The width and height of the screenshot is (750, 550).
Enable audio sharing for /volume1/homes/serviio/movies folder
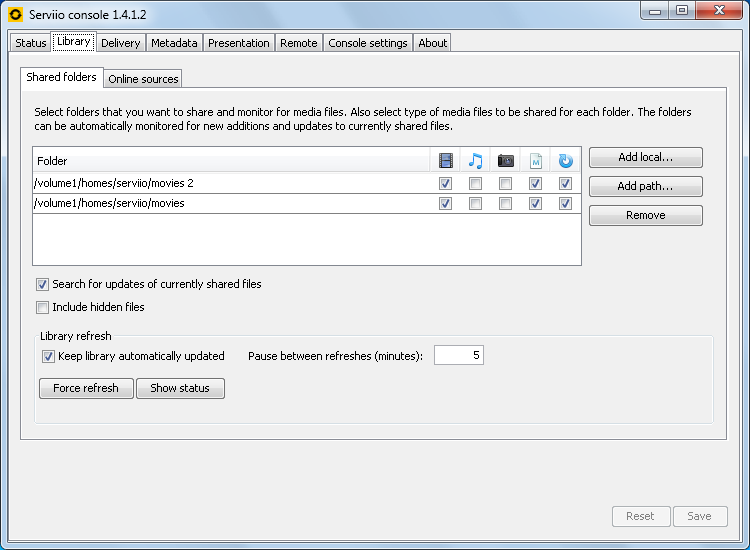pyautogui.click(x=475, y=204)
